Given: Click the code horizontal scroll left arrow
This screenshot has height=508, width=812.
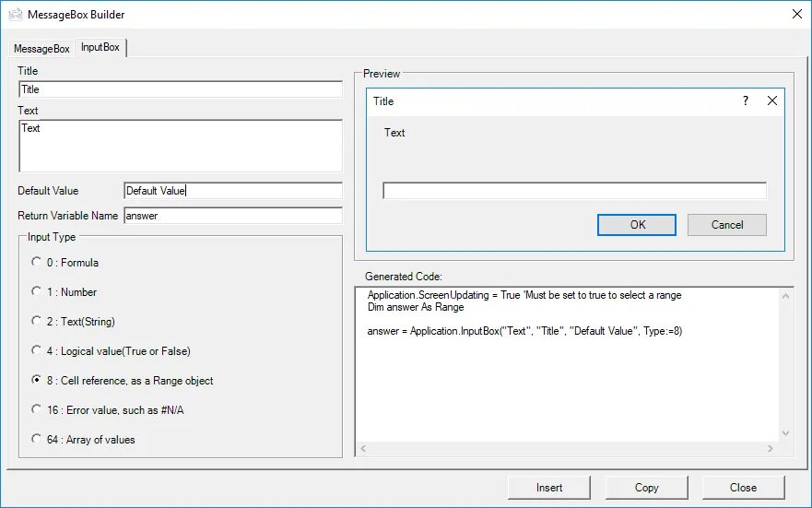Looking at the screenshot, I should (x=363, y=448).
